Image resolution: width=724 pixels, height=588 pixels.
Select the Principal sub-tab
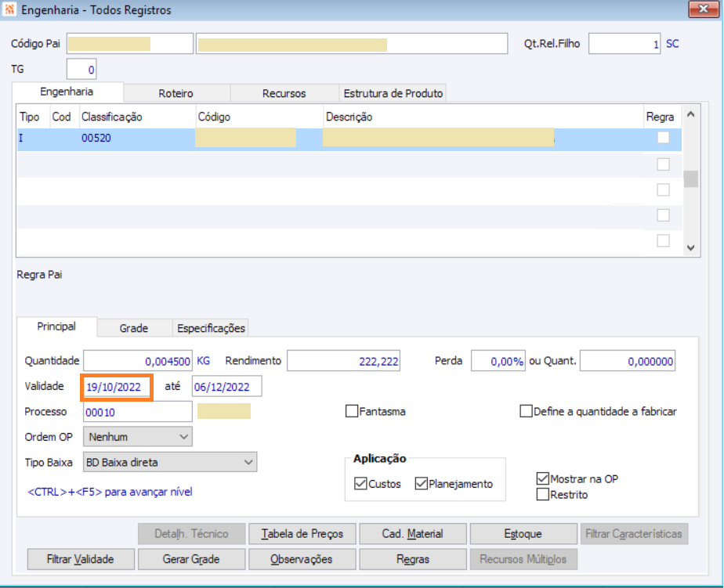coord(56,326)
